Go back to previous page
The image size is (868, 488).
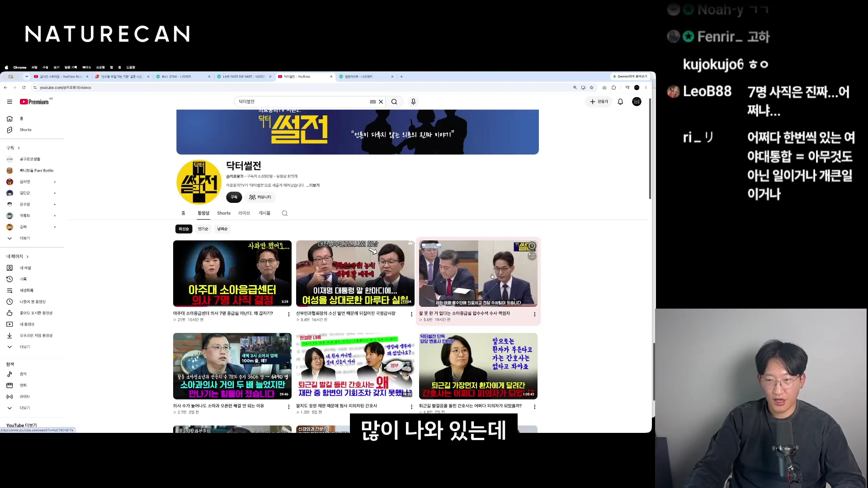click(5, 88)
